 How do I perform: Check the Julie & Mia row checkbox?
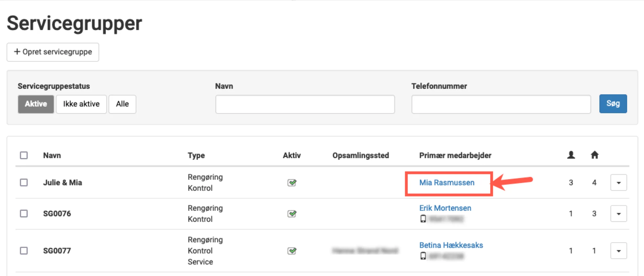pos(24,183)
